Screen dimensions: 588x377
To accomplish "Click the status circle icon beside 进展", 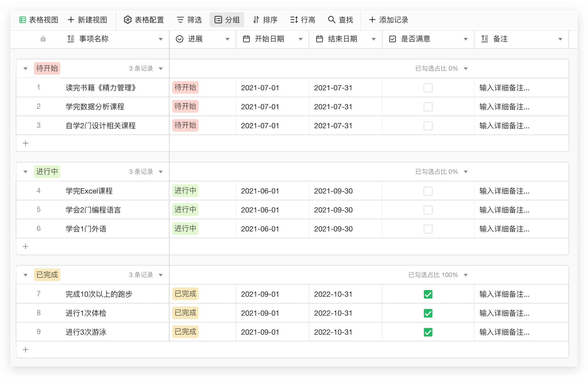I will tap(179, 39).
